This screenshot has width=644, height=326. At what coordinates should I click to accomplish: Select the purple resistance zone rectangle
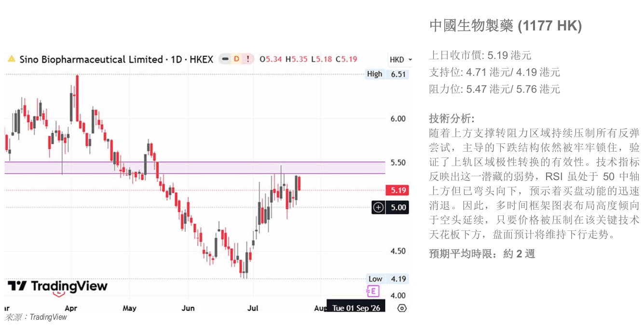[x=194, y=168]
